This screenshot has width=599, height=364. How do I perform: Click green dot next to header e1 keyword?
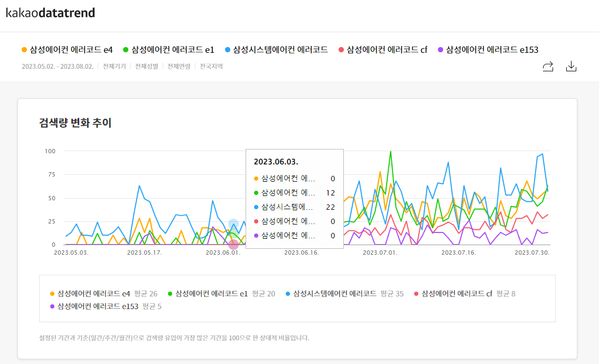pos(126,50)
